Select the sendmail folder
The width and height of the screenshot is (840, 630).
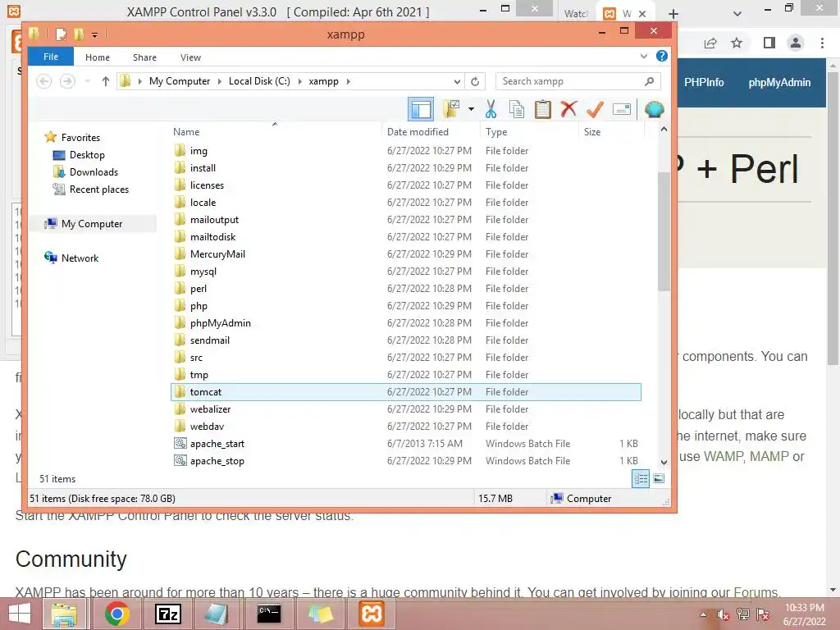(x=405, y=340)
